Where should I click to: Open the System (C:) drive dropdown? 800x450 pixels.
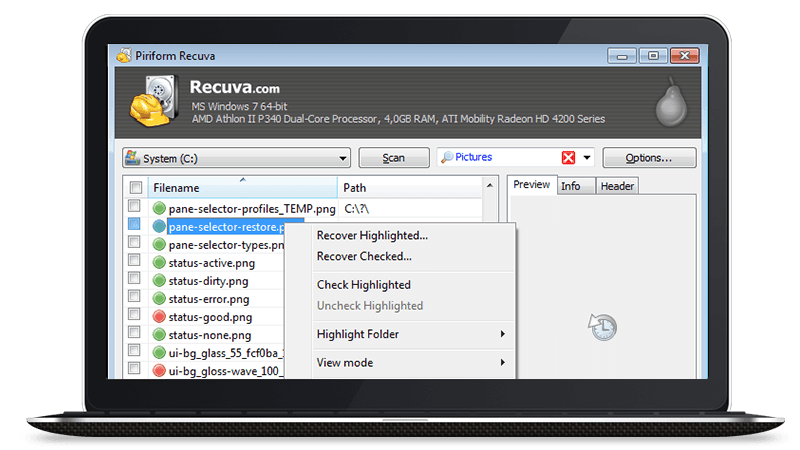click(x=343, y=158)
